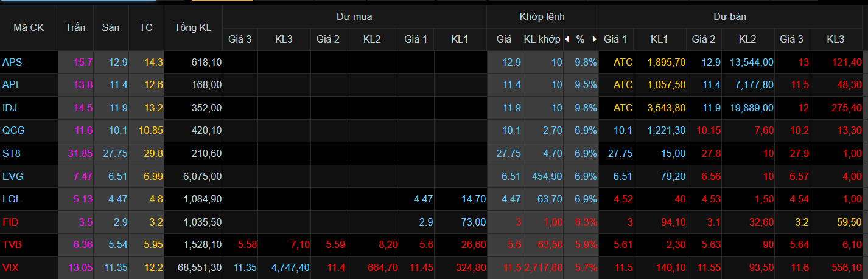
Task: Sort by the Mã CK column header
Action: 29,28
